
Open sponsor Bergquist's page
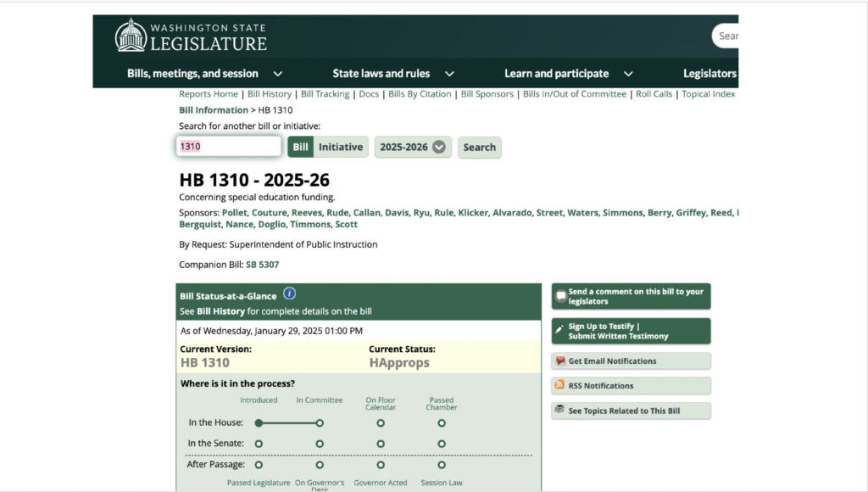point(200,225)
